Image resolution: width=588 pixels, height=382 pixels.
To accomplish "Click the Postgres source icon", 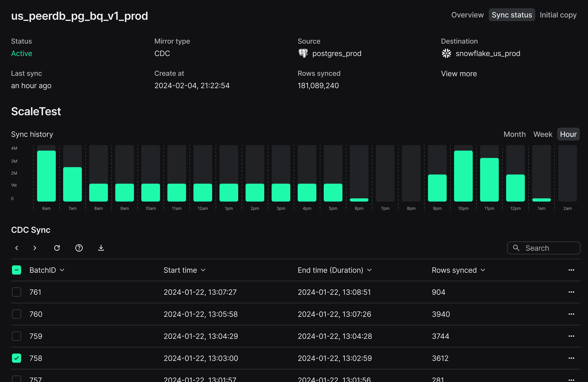I will [303, 53].
